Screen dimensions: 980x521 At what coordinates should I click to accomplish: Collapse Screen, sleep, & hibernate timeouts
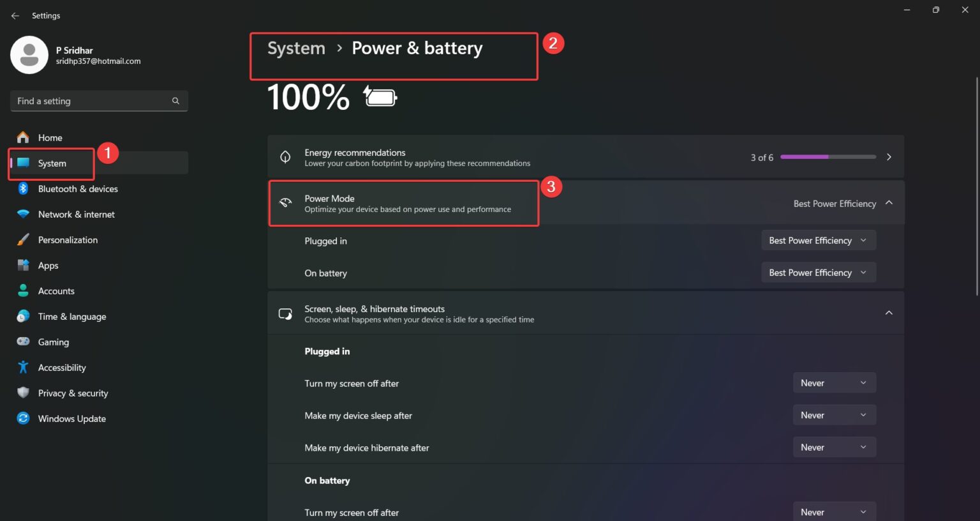(x=889, y=313)
